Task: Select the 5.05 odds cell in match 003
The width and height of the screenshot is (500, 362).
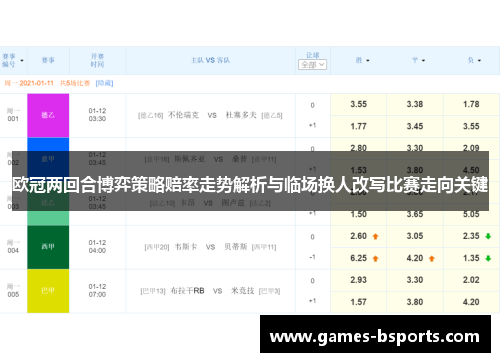Action: [471, 214]
